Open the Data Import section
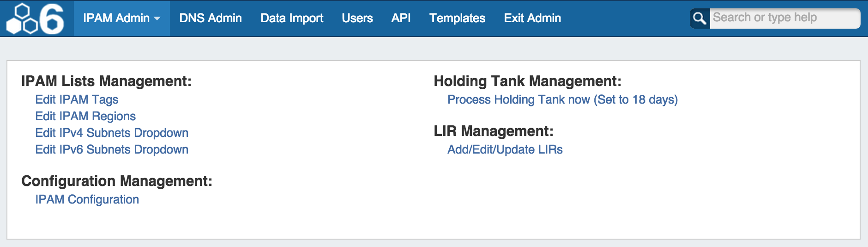 point(291,19)
